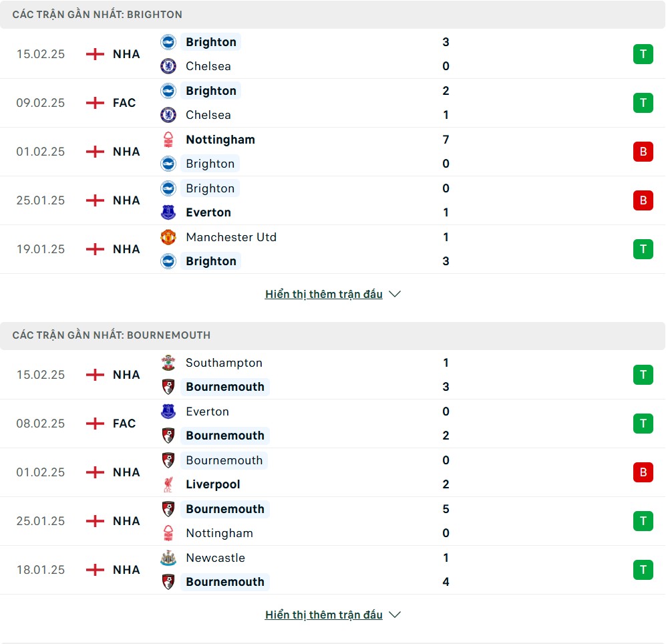Select the Liverpool team name
Viewport: 666px width, 644px height.
click(212, 484)
